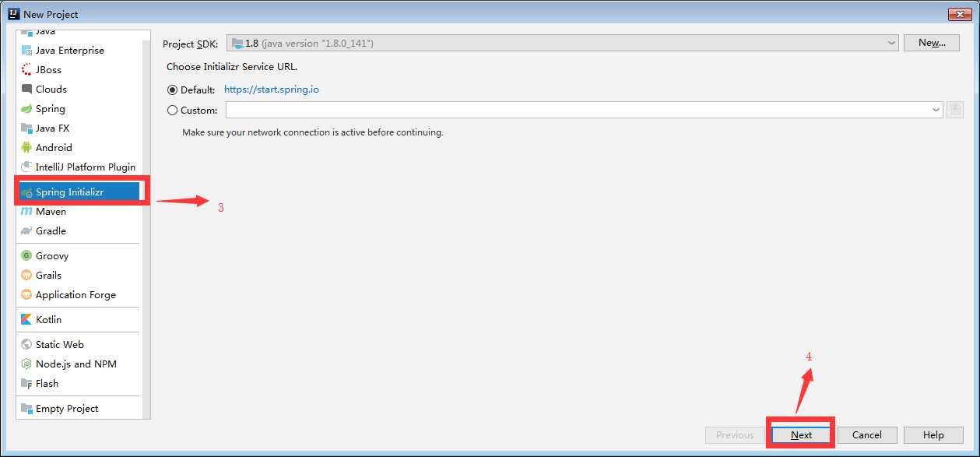Click the Empty Project icon

26,409
